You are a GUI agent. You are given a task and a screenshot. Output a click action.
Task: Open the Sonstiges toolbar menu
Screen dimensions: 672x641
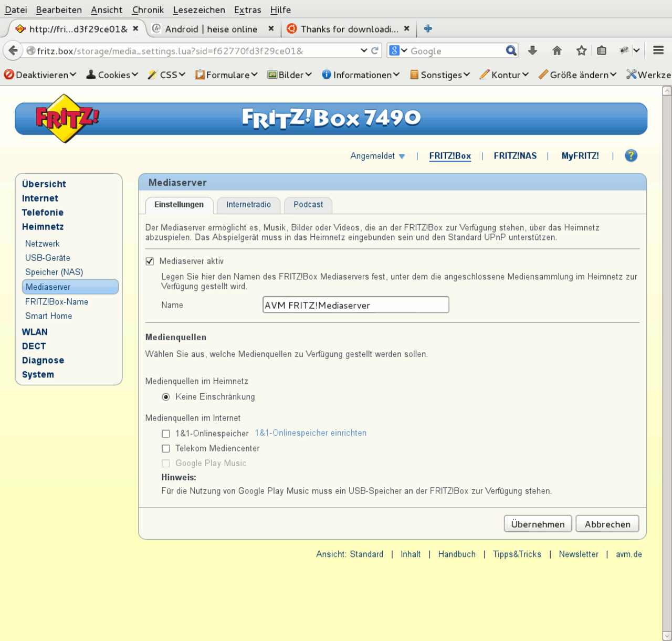(x=440, y=75)
